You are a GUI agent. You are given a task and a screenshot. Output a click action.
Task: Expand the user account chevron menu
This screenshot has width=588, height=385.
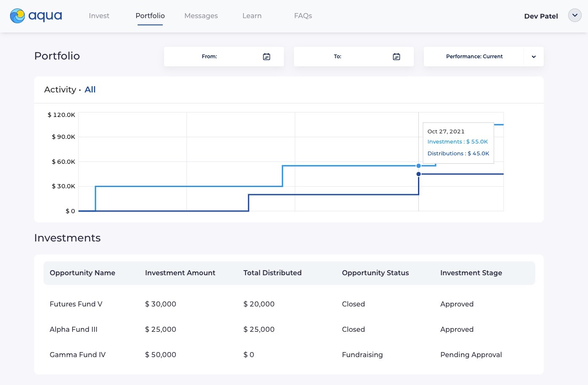(575, 16)
